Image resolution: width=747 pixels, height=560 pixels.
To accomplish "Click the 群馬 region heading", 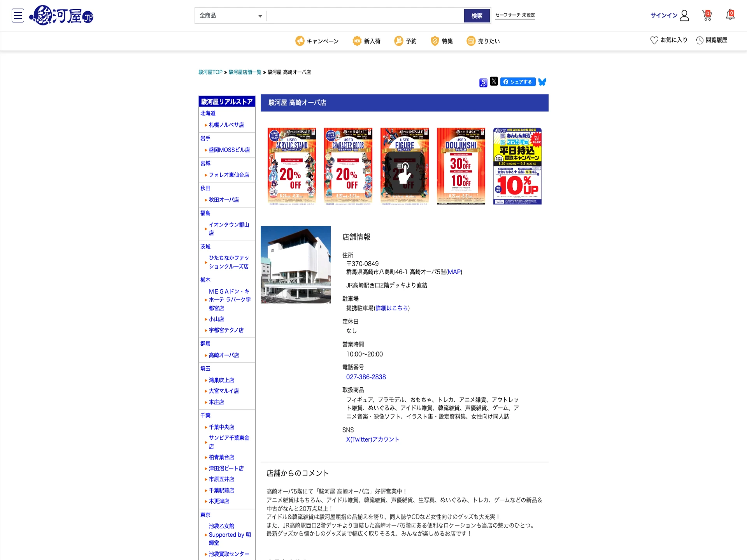I will [205, 343].
